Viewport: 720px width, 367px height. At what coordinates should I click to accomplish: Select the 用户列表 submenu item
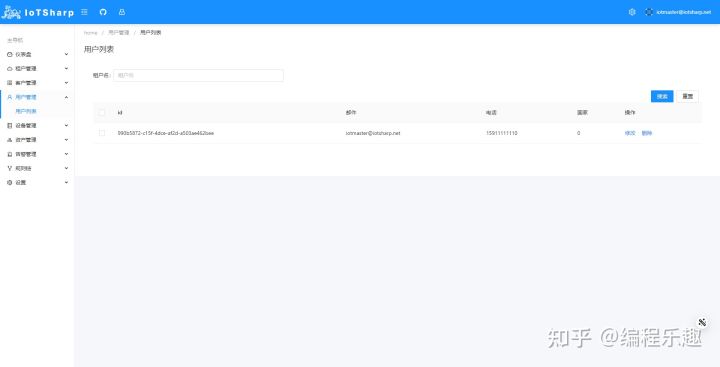click(x=26, y=111)
